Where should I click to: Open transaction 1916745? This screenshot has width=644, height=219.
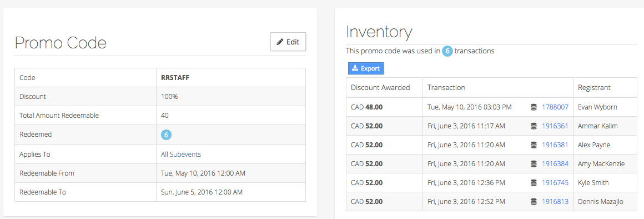(555, 182)
